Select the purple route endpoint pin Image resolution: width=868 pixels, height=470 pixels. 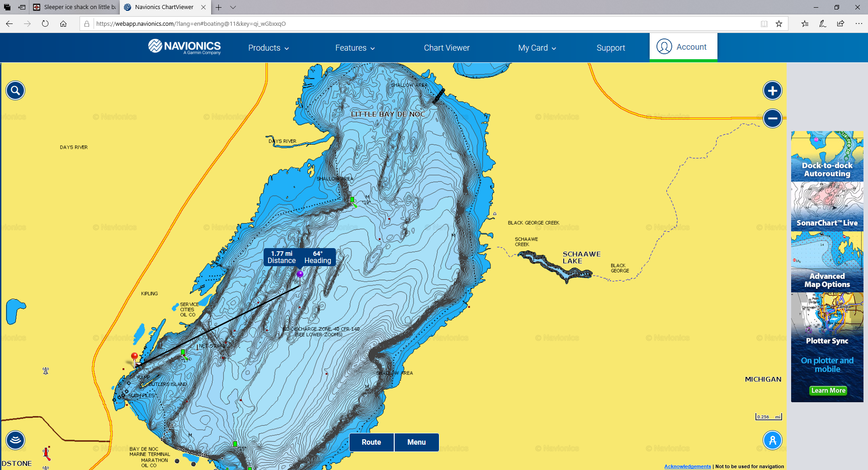300,274
